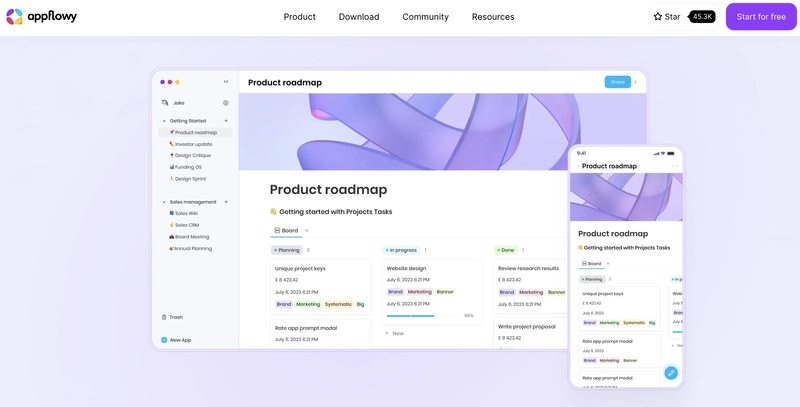Click the mobile Planning column label
Image resolution: width=800 pixels, height=407 pixels.
tap(592, 279)
